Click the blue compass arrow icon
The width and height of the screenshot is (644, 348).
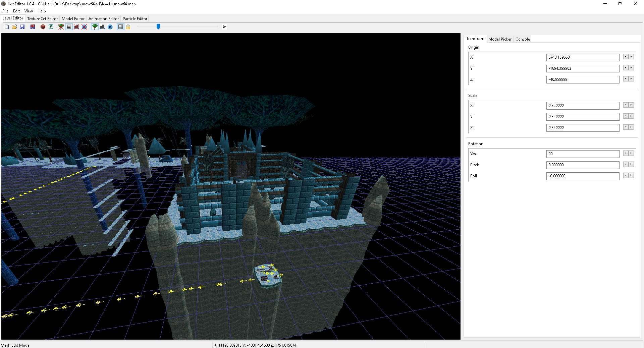pos(110,27)
